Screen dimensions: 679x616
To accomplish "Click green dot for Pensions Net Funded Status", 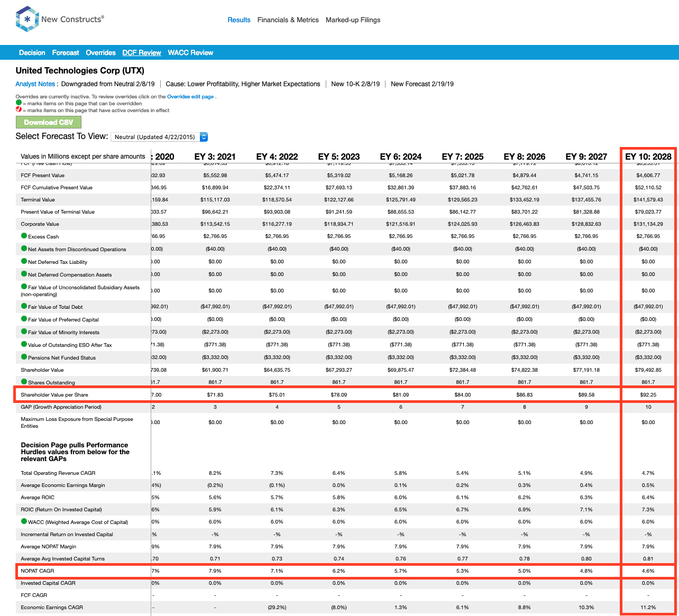I will coord(24,357).
